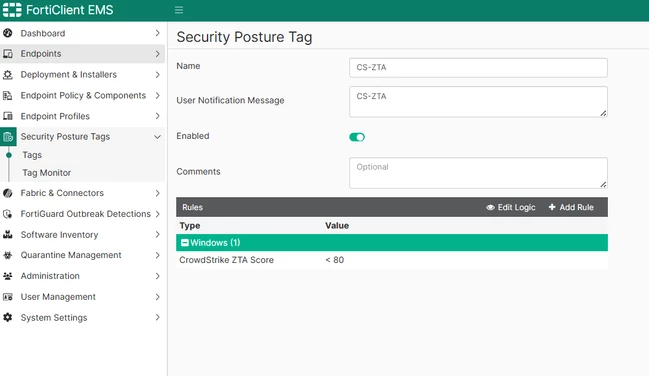The width and height of the screenshot is (649, 376).
Task: Click the Endpoint Policy & Components icon
Action: tap(7, 95)
